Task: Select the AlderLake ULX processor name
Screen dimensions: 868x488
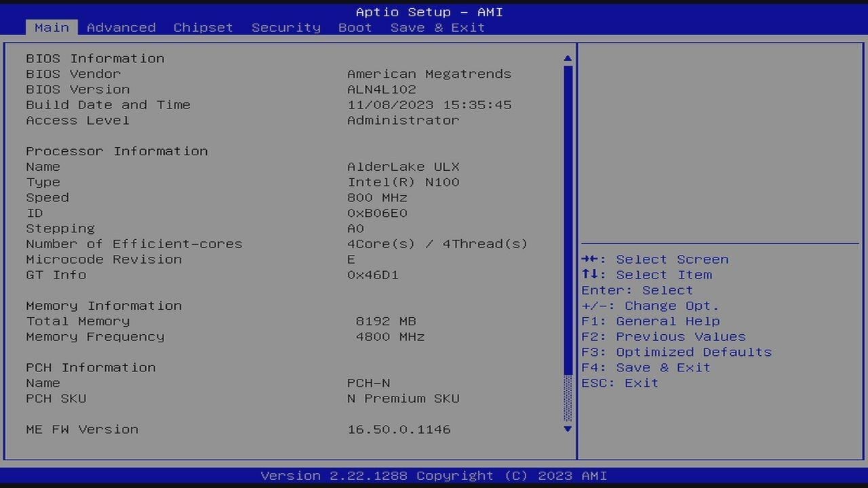Action: tap(403, 167)
